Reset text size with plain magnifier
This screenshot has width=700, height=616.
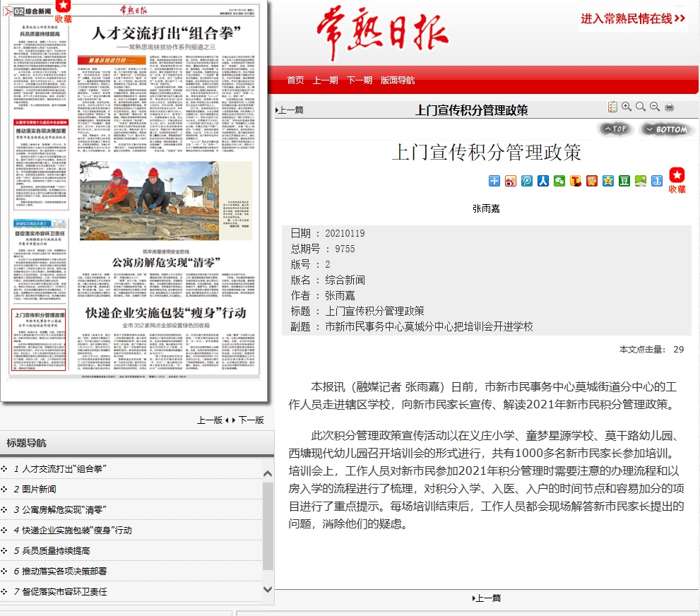641,107
